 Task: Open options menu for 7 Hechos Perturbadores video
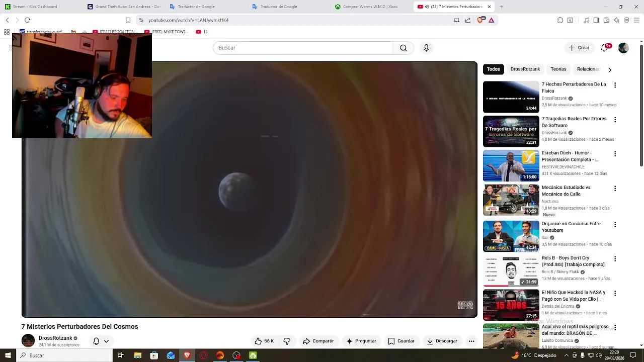[x=615, y=85]
